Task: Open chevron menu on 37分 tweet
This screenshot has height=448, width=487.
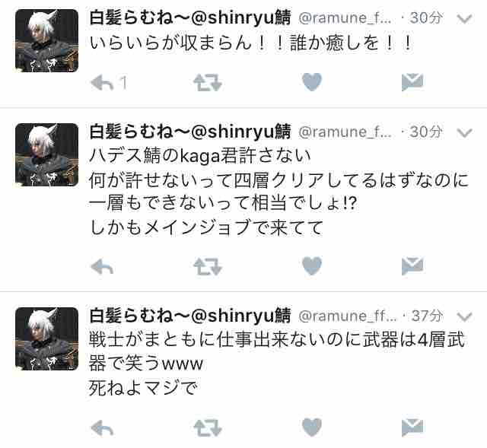Action: (465, 316)
